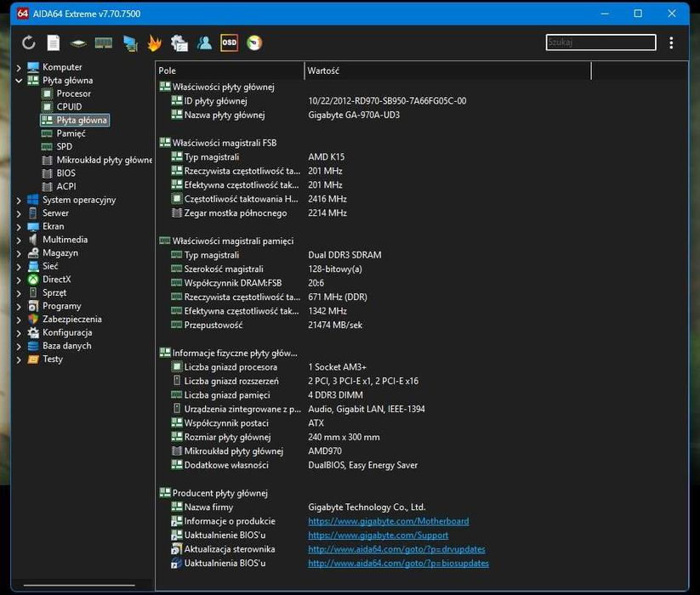Image resolution: width=700 pixels, height=595 pixels.
Task: Open the aida64 biosupdates link
Action: coord(398,564)
